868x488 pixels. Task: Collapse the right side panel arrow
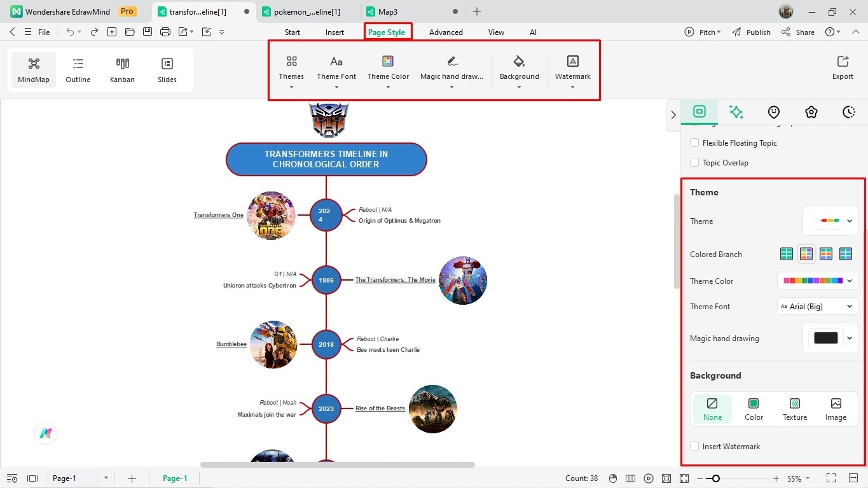coord(673,115)
